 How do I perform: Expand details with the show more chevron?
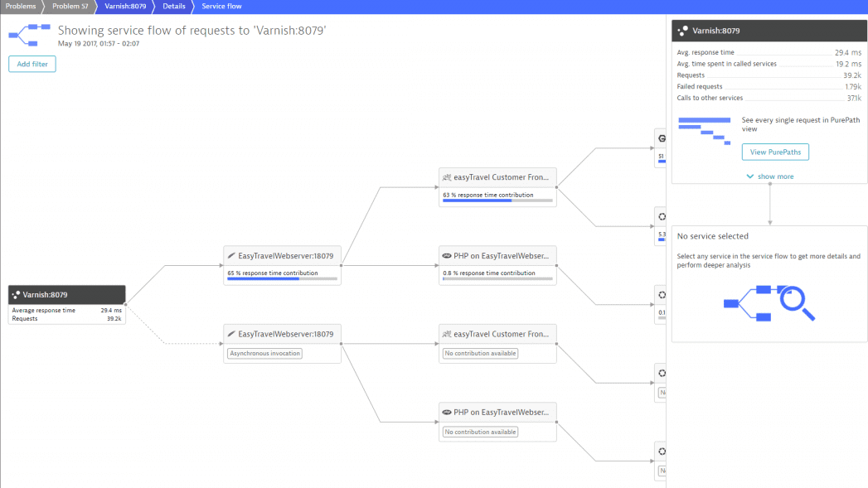click(750, 176)
